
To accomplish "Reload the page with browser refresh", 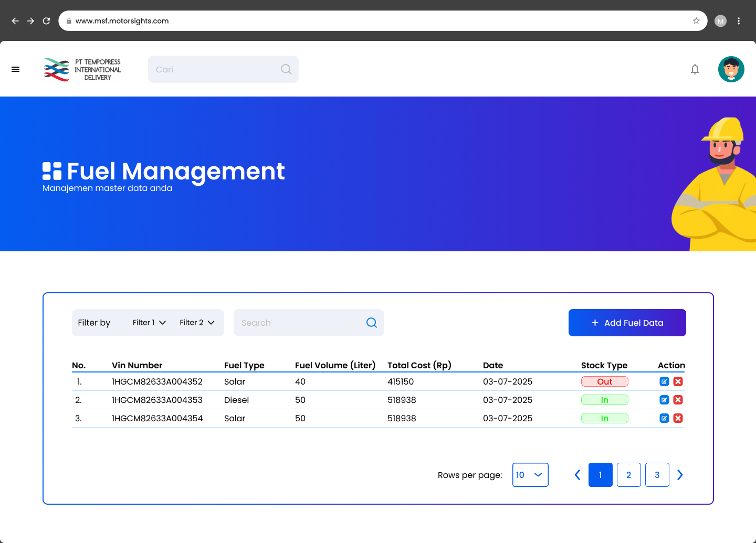I will [46, 21].
